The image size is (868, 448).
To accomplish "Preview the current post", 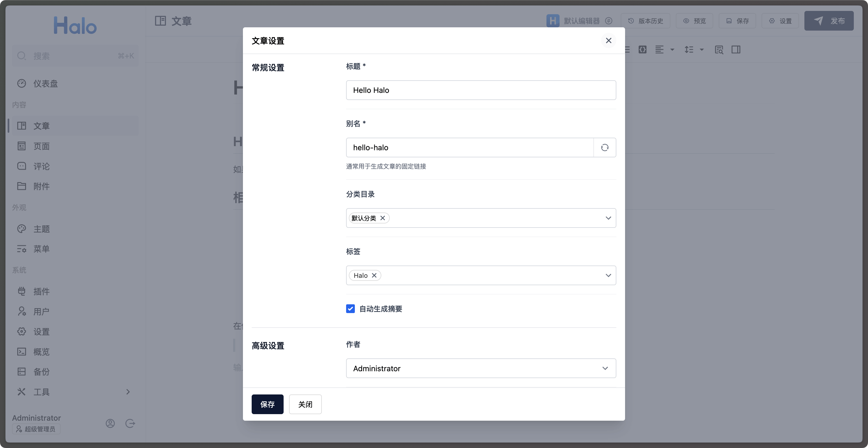I will click(694, 20).
